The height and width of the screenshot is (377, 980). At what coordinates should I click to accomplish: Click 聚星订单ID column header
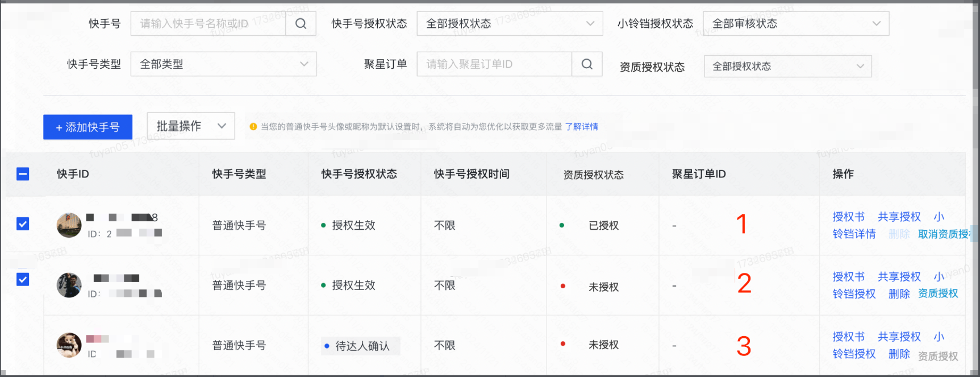click(x=699, y=174)
